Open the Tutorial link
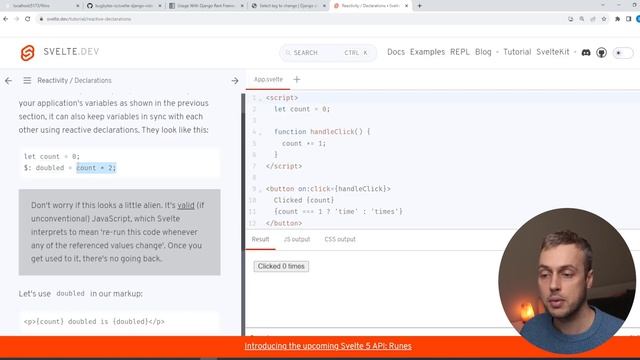Viewport: 640px width, 360px height. click(x=517, y=52)
